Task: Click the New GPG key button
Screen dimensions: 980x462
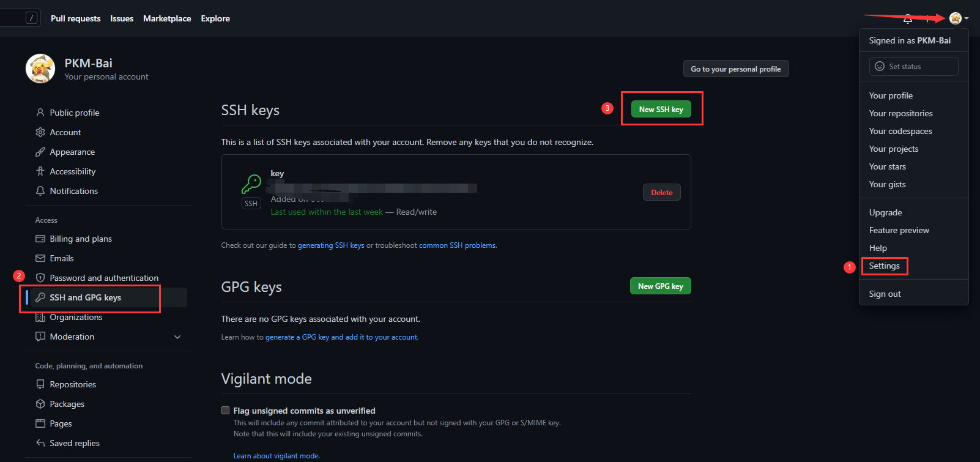Action: coord(661,286)
